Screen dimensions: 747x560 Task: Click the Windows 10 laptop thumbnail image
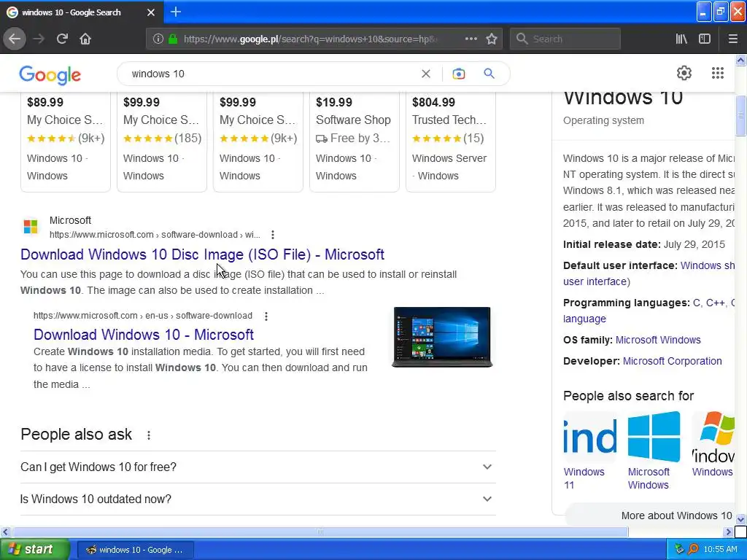[x=442, y=337]
